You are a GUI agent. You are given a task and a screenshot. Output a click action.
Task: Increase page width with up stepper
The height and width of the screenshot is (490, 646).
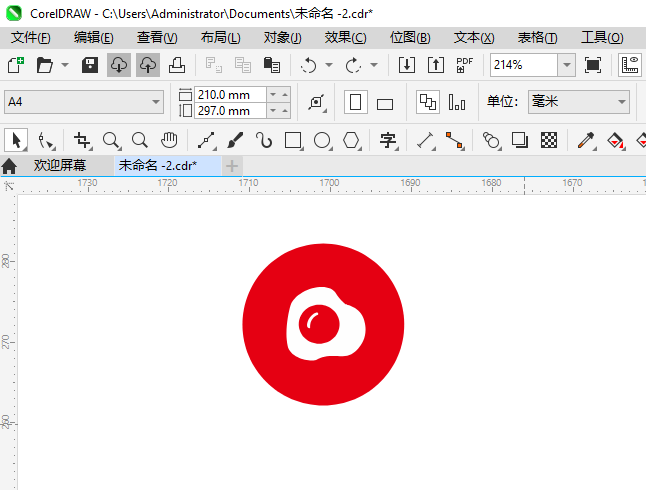(285, 94)
